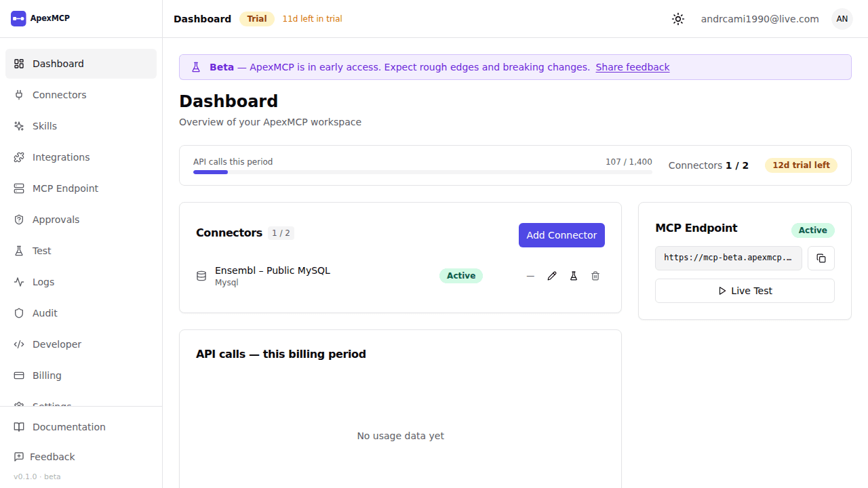
Task: Click the v0.1.0 · beta version label
Action: (37, 476)
